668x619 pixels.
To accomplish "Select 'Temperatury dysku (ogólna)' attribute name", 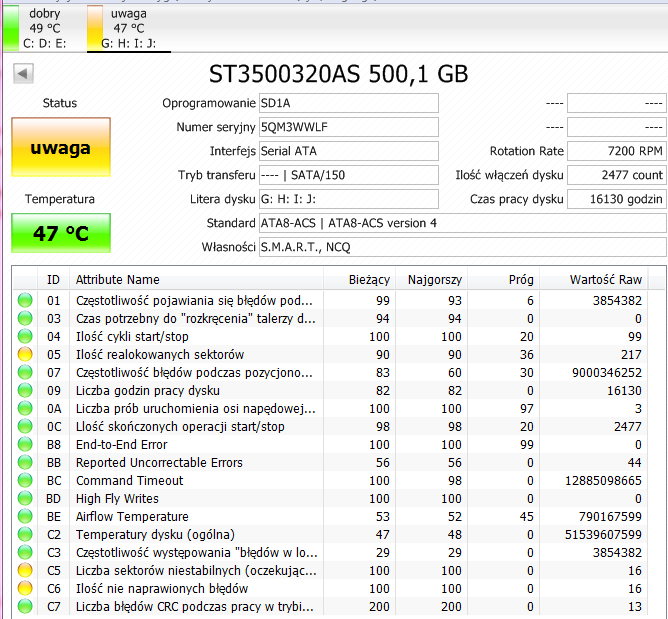I will (155, 535).
